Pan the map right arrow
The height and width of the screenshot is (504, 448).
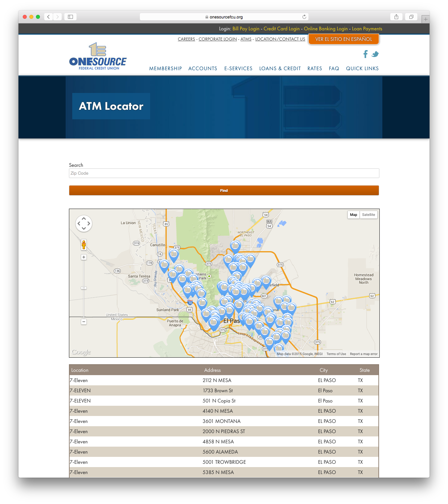pos(89,223)
